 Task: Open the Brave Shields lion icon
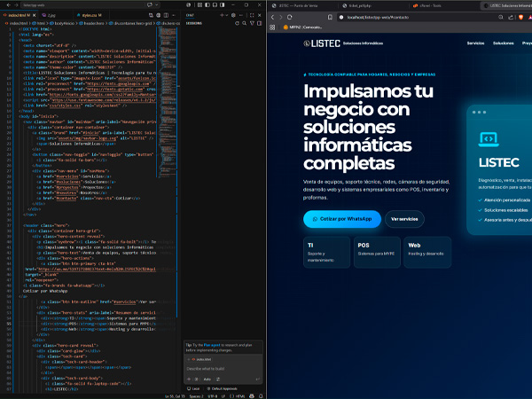point(520,18)
